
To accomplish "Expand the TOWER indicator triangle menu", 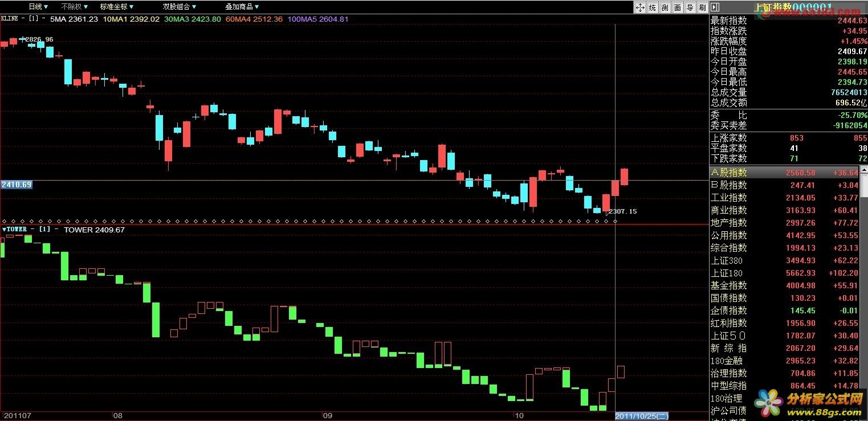I will point(4,229).
